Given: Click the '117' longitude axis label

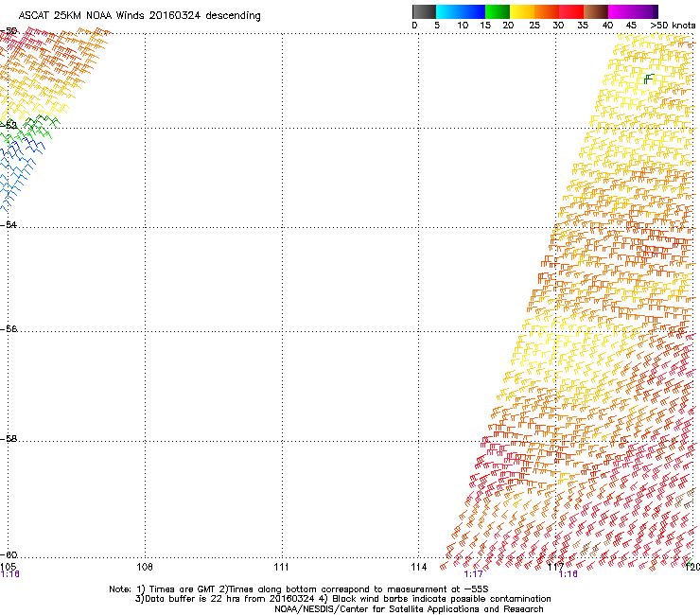Looking at the screenshot, I should click(x=555, y=567).
